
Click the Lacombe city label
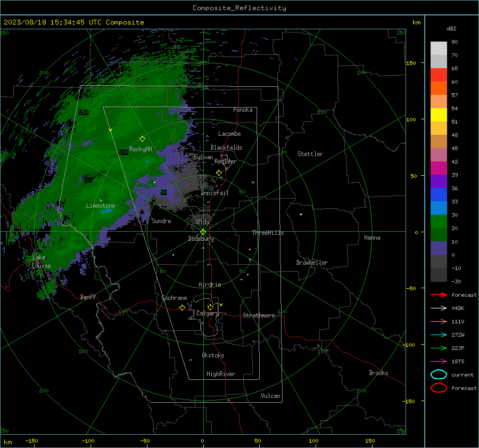229,134
